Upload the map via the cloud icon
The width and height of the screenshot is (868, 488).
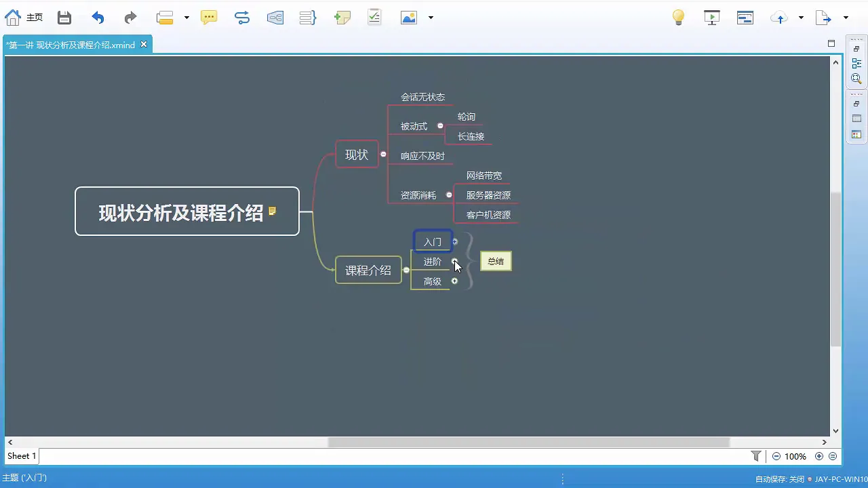coord(779,18)
